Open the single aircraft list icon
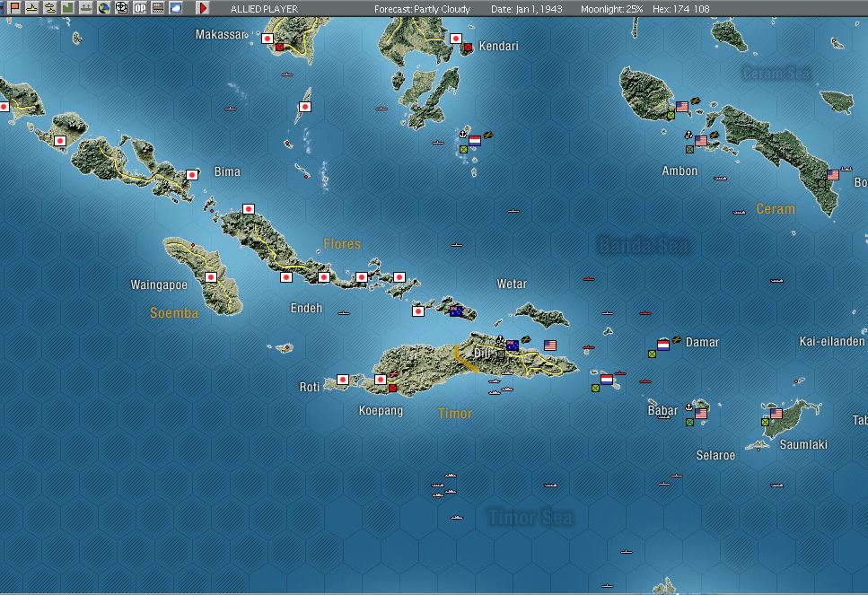868x595 pixels. click(32, 8)
